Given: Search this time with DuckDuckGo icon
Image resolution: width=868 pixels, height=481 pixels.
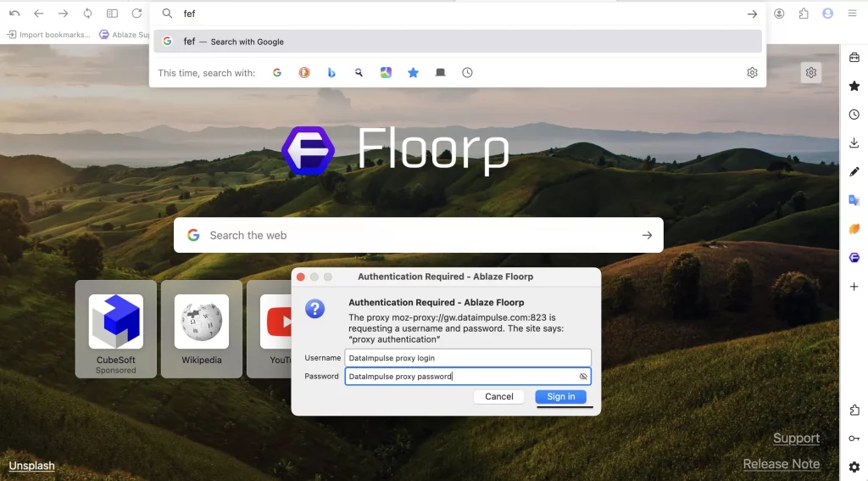Looking at the screenshot, I should 304,73.
